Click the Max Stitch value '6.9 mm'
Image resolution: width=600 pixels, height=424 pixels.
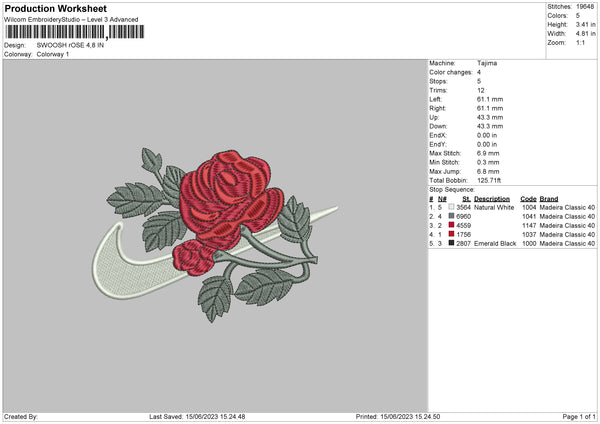488,153
